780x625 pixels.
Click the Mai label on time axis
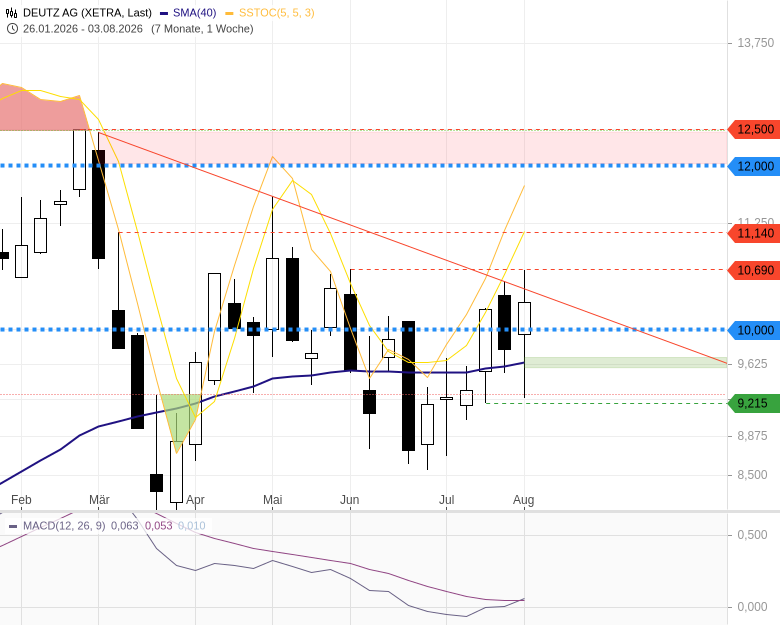pos(273,500)
